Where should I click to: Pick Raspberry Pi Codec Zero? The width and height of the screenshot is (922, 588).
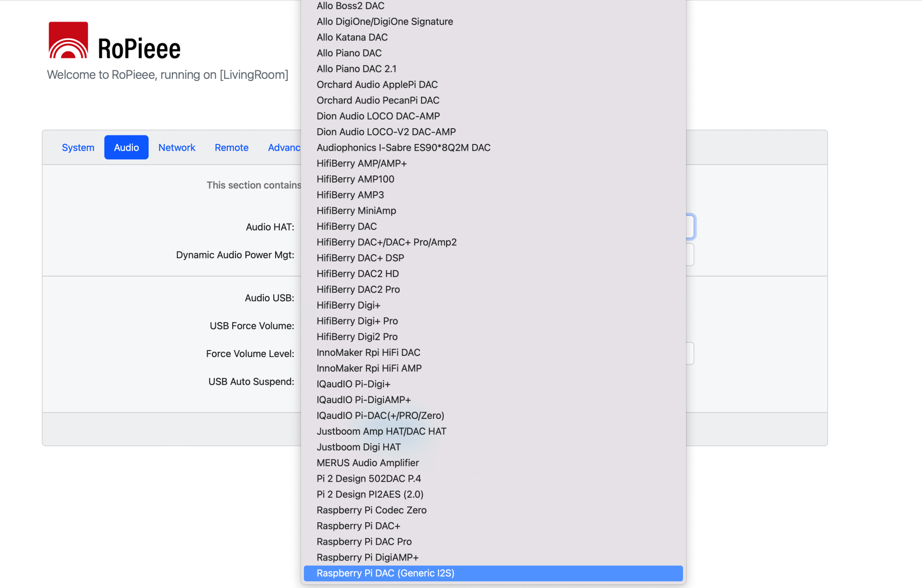(493, 510)
